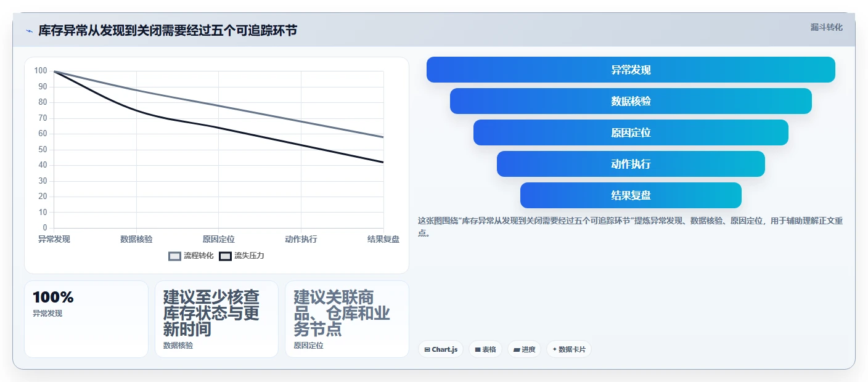Click the 数据核验 x-axis label
The width and height of the screenshot is (868, 382).
(136, 239)
